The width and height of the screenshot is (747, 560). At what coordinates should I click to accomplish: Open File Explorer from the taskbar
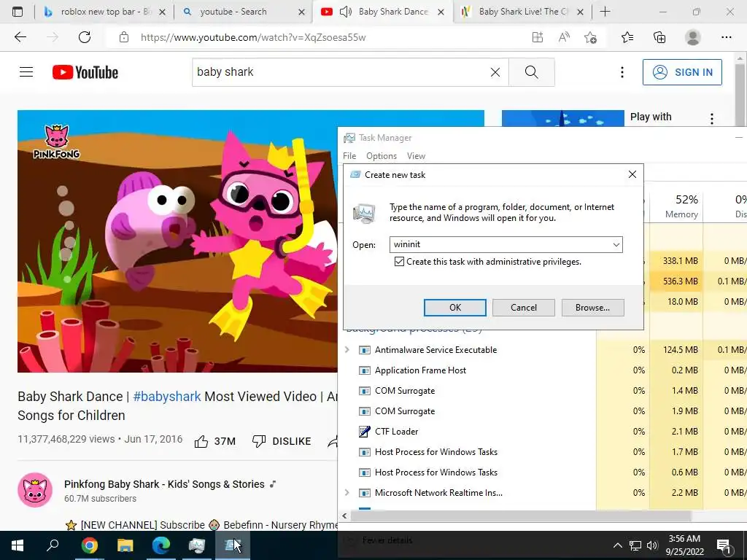[x=125, y=545]
